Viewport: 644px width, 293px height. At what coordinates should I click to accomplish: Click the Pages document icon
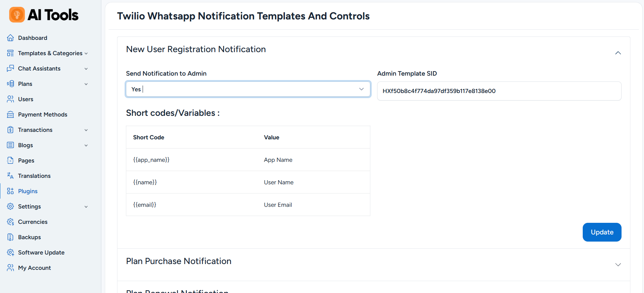11,160
